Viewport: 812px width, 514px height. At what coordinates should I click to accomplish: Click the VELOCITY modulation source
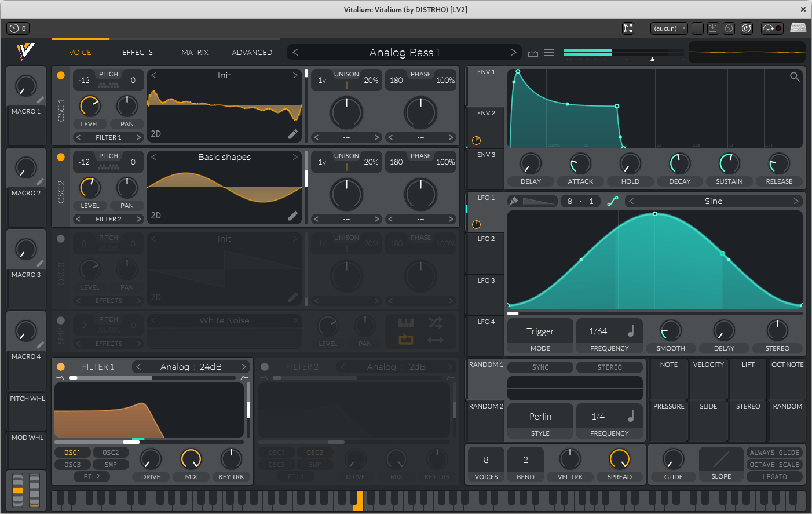[708, 378]
